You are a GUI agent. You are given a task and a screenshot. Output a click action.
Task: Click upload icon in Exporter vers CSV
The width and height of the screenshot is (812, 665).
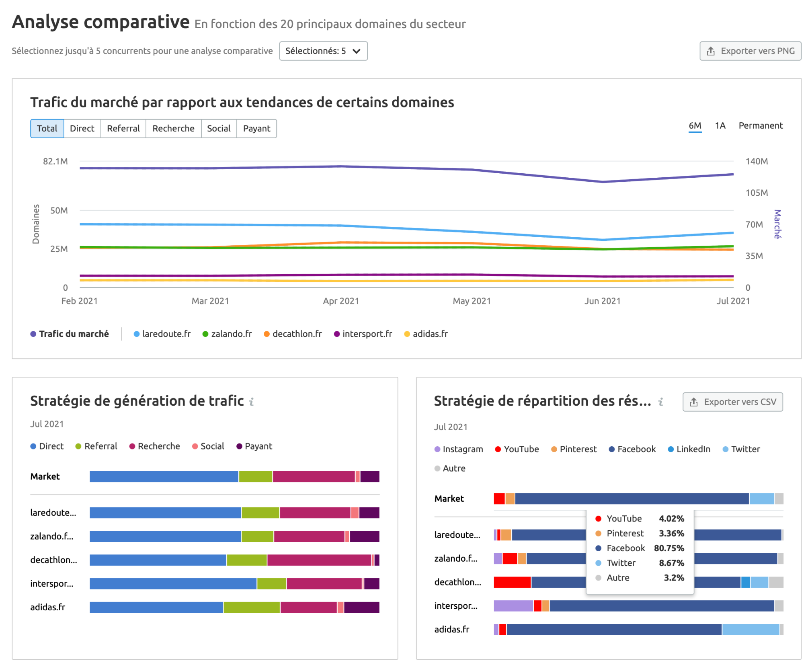(693, 402)
